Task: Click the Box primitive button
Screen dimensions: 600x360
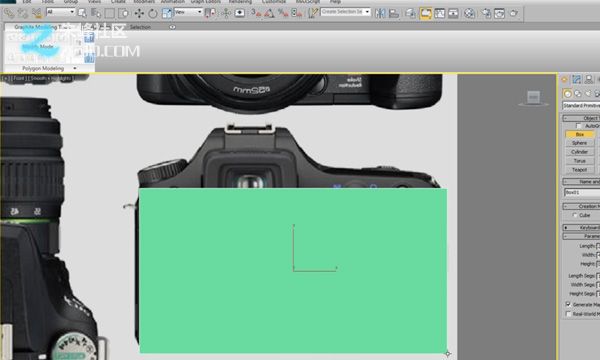Action: 580,134
